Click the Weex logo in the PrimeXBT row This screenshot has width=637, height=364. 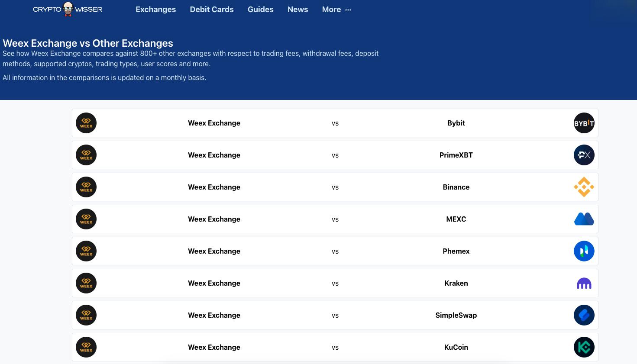click(86, 155)
